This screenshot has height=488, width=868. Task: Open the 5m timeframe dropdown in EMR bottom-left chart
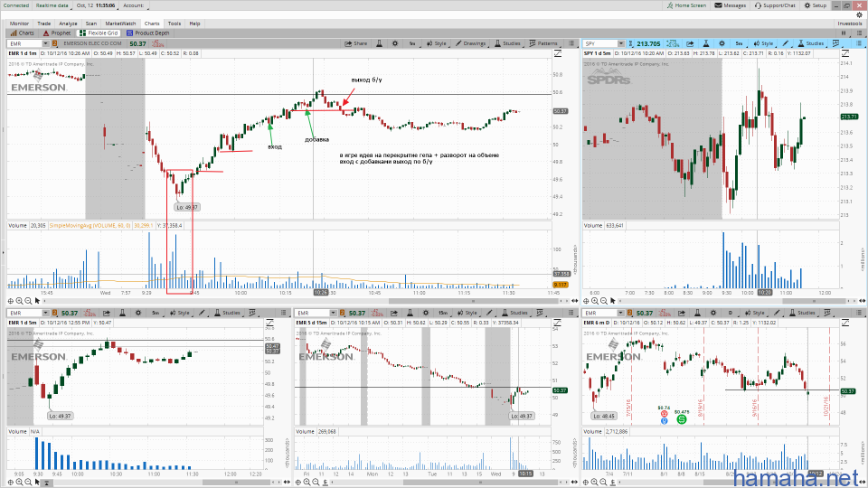pyautogui.click(x=156, y=313)
